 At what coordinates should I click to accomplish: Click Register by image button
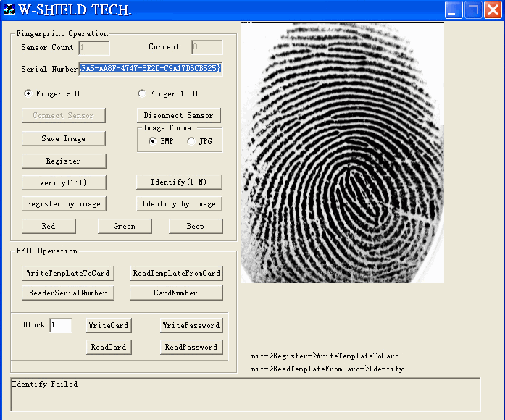tap(64, 203)
